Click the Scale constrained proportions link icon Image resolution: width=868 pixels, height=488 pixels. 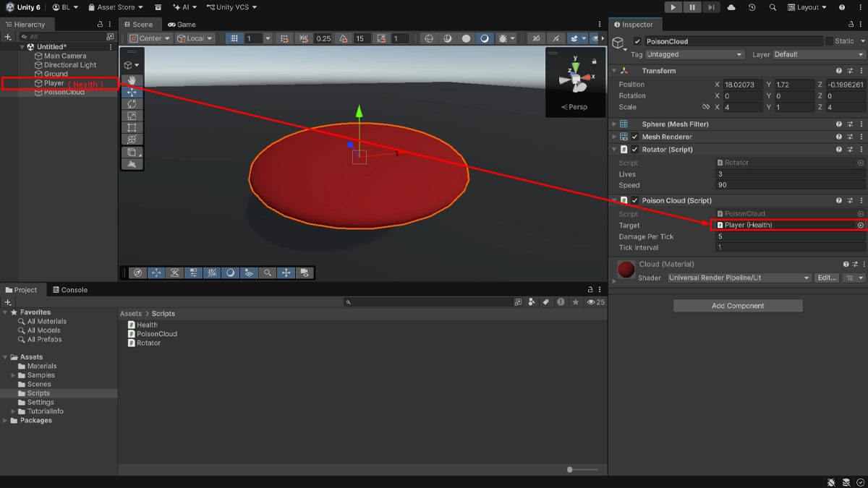point(706,107)
